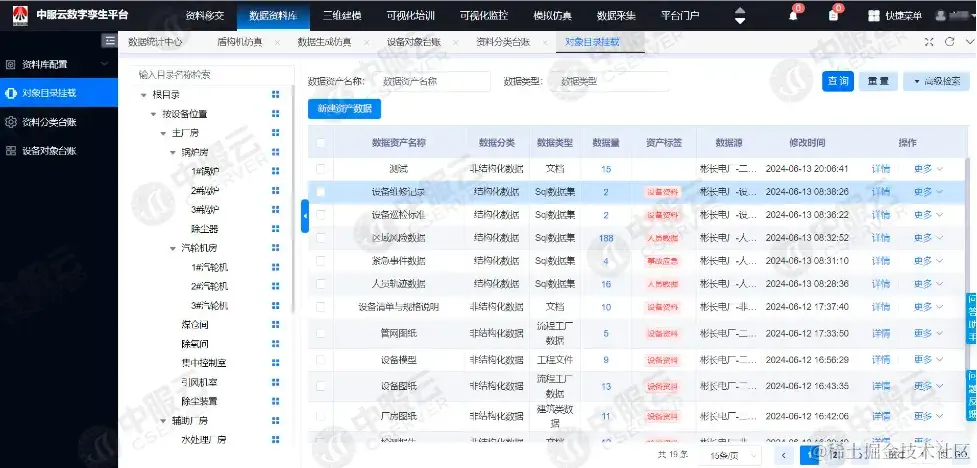Screen dimensions: 977x468
Task: Open 详情 link for 设备模型 row
Action: (x=880, y=360)
